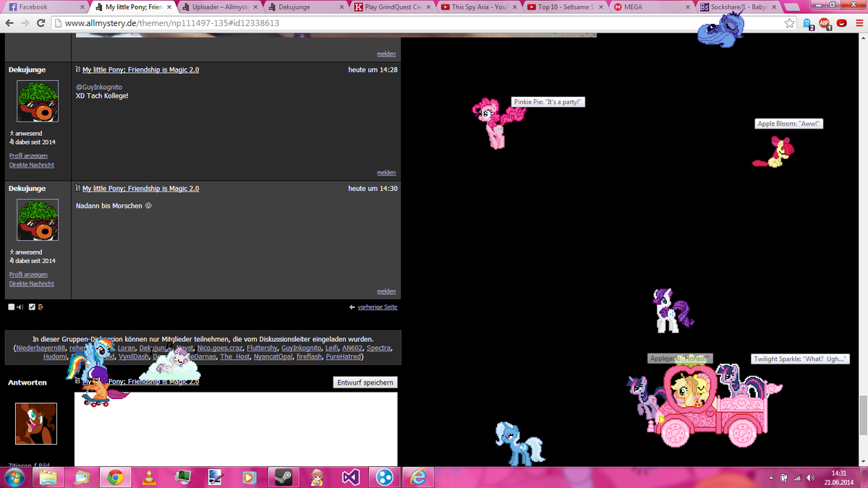
Task: Go back with the browser back arrow
Action: 9,23
